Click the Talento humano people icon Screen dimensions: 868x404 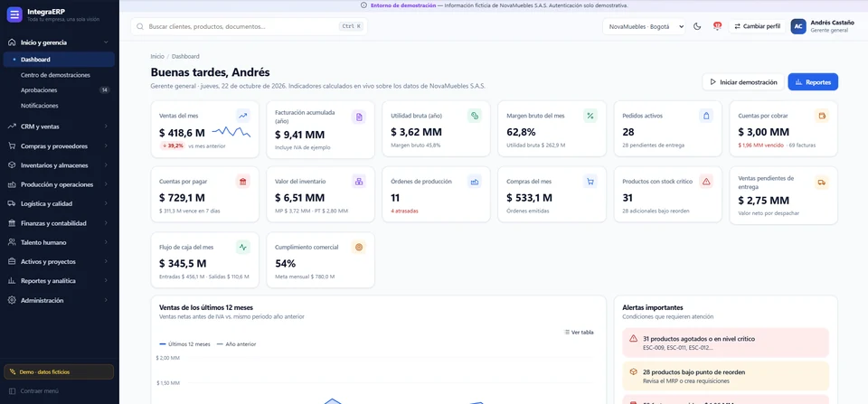point(12,242)
